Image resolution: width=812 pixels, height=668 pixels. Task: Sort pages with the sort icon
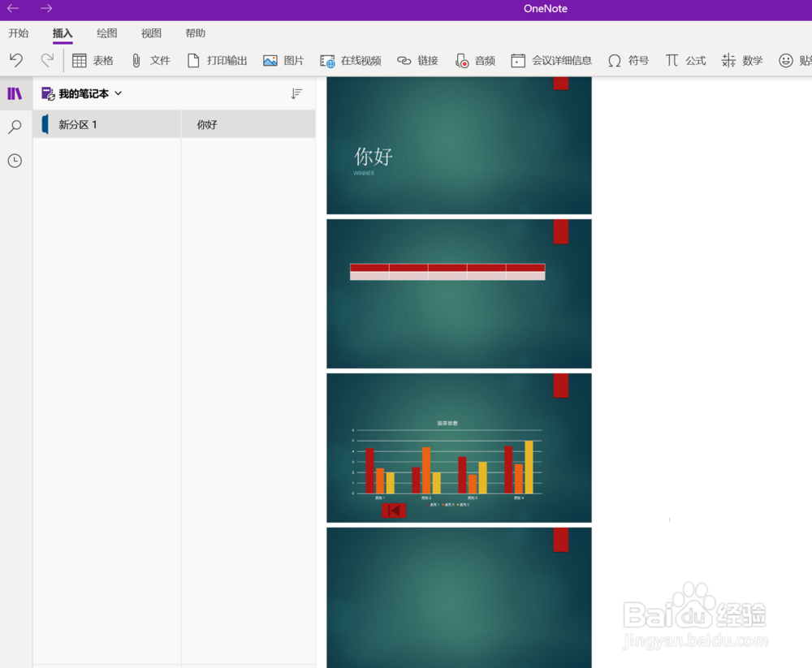[x=296, y=93]
